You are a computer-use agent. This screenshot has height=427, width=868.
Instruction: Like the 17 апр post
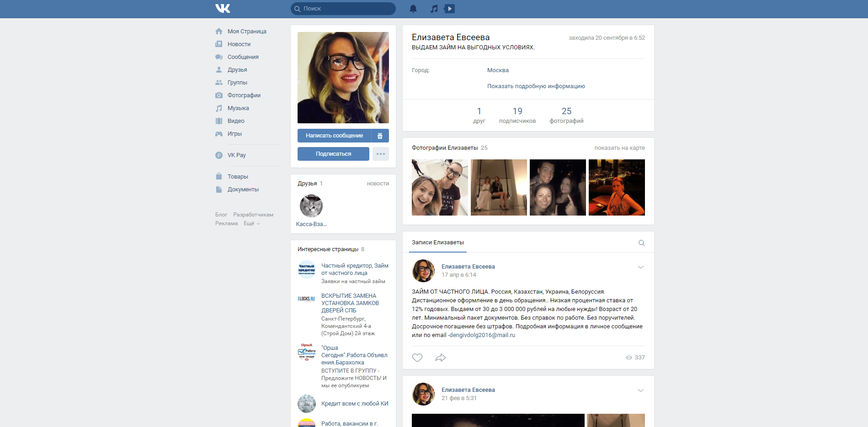coord(417,358)
